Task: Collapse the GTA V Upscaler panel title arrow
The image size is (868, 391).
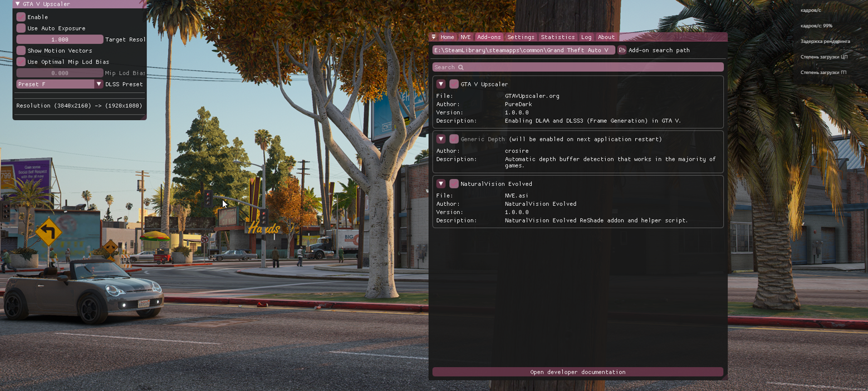Action: pyautogui.click(x=18, y=4)
